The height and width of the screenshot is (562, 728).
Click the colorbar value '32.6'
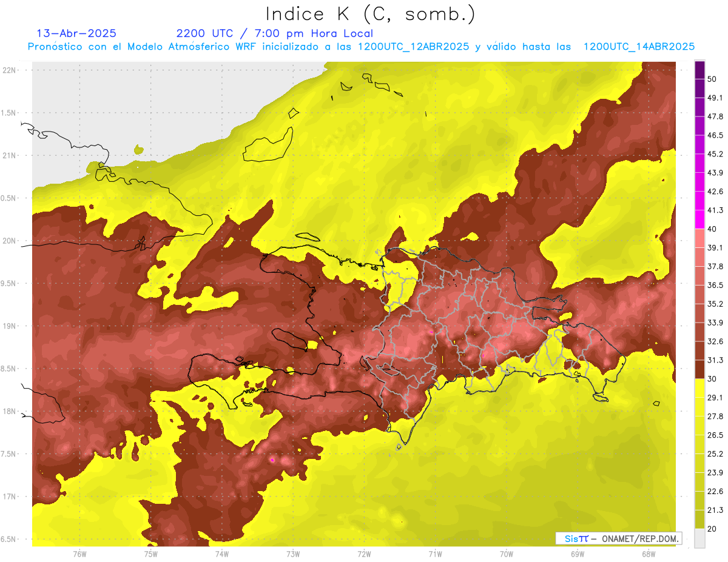coord(715,341)
